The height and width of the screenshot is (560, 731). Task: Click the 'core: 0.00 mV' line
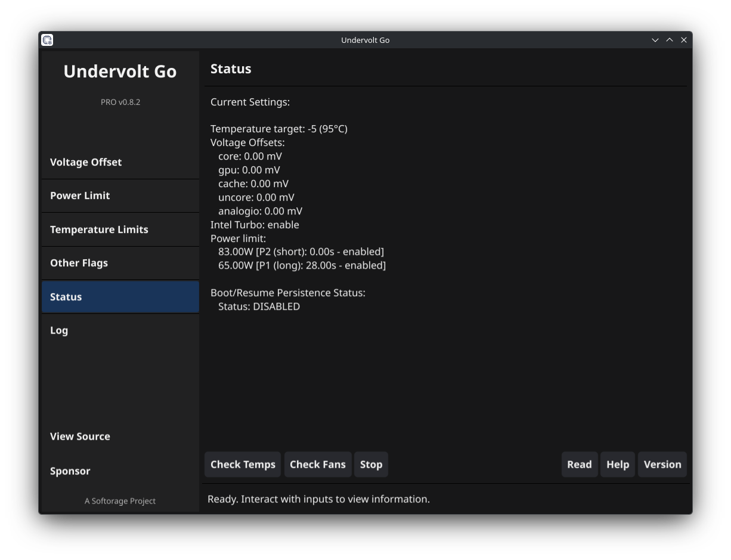pos(250,156)
